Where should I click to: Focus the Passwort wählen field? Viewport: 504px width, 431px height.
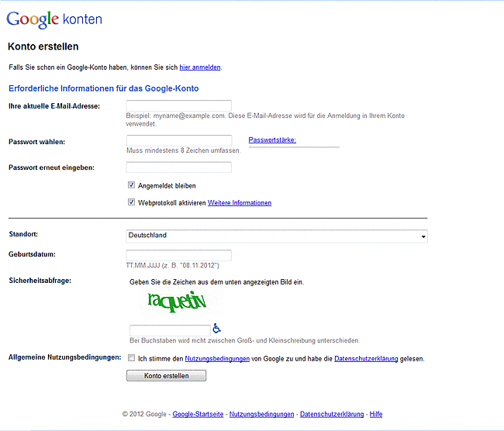click(179, 140)
